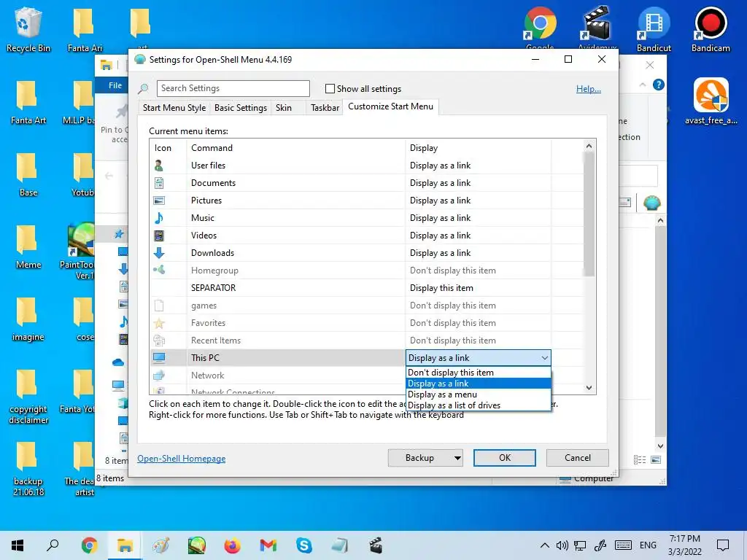The width and height of the screenshot is (747, 560).
Task: Open the This PC display dropdown
Action: tap(479, 357)
